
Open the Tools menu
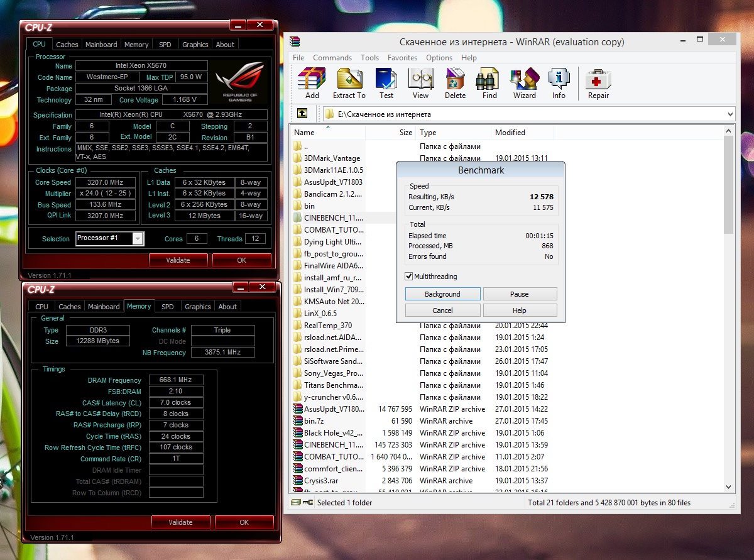369,58
